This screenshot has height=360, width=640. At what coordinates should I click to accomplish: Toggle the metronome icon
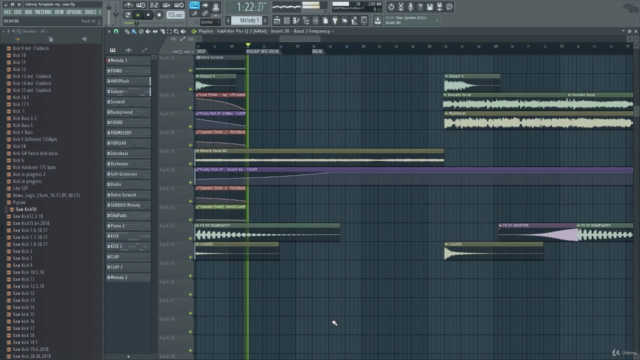click(x=128, y=5)
